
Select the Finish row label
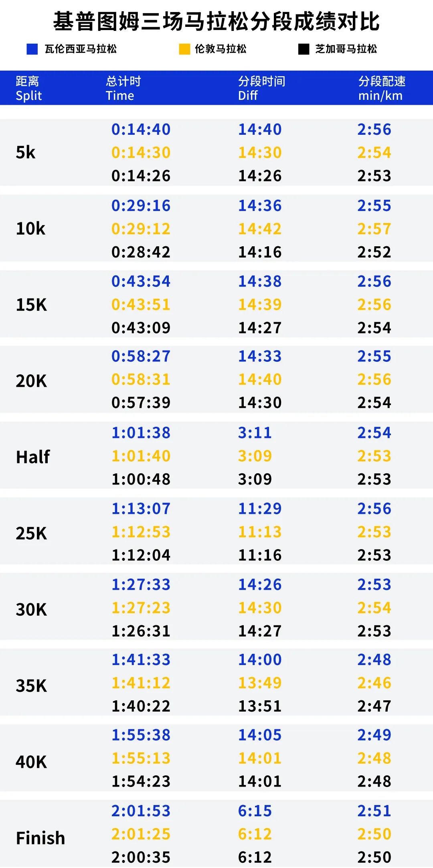(x=40, y=838)
